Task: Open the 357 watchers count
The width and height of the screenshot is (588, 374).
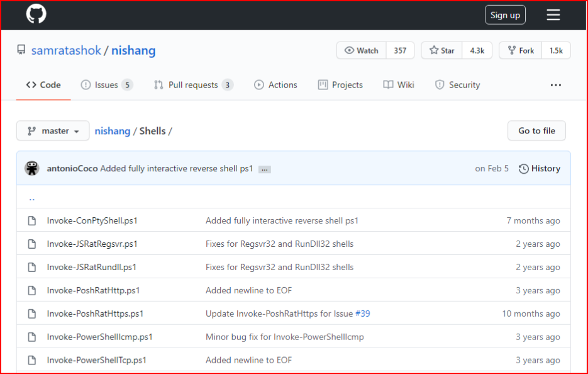Action: tap(400, 50)
